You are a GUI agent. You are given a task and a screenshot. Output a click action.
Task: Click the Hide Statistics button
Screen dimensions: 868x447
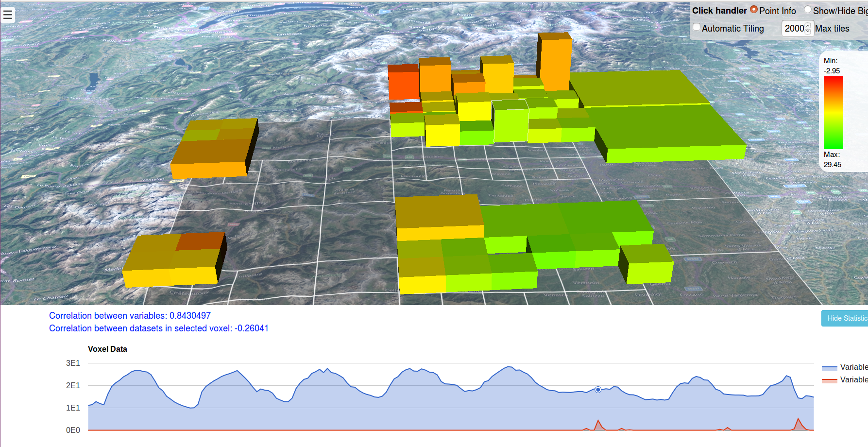coord(845,318)
